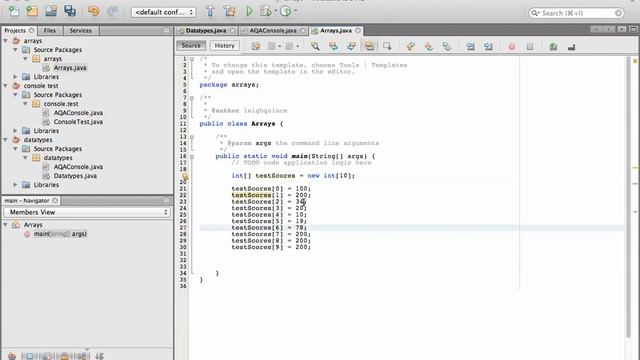Screen dimensions: 640x360
Task: Click the Next Bookmark icon
Action: [429, 46]
